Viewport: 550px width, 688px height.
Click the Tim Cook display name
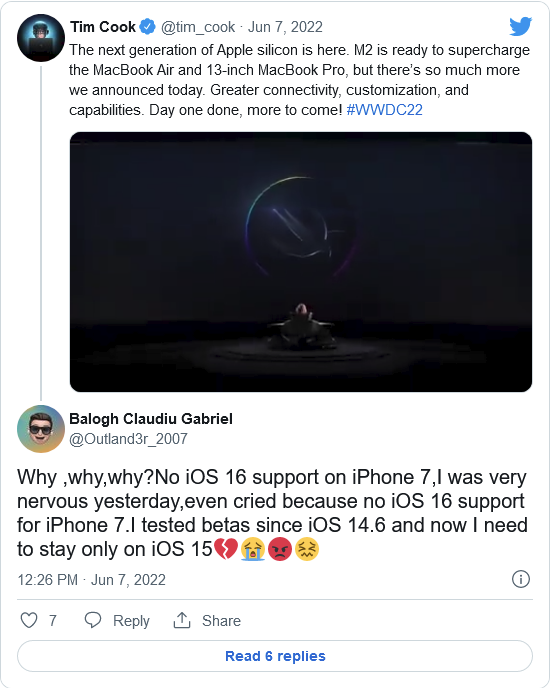(x=103, y=27)
